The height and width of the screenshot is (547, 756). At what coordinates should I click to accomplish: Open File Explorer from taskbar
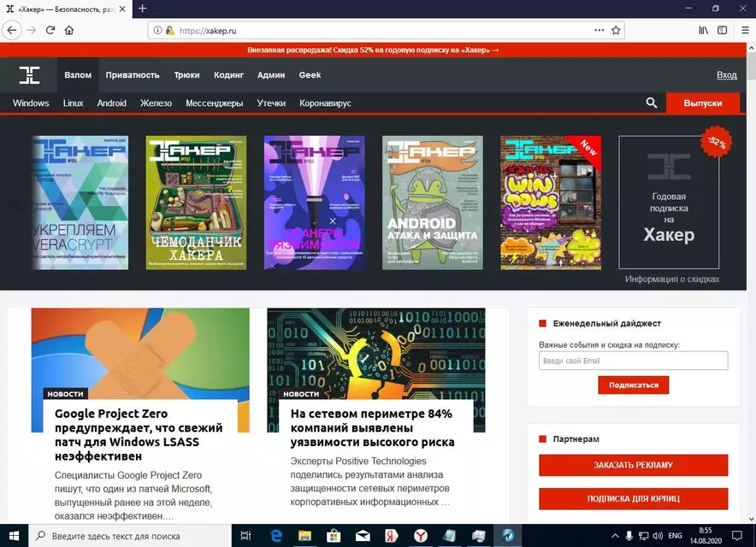coord(304,536)
